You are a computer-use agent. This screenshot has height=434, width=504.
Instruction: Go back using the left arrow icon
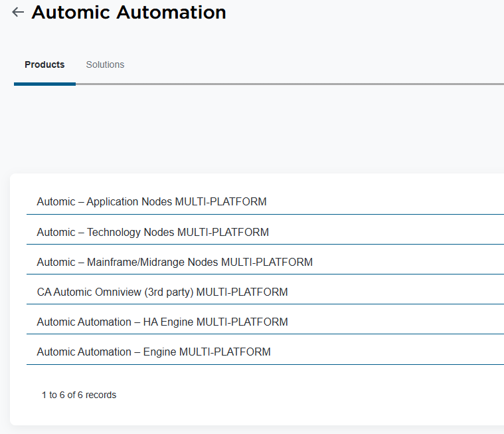(x=18, y=12)
